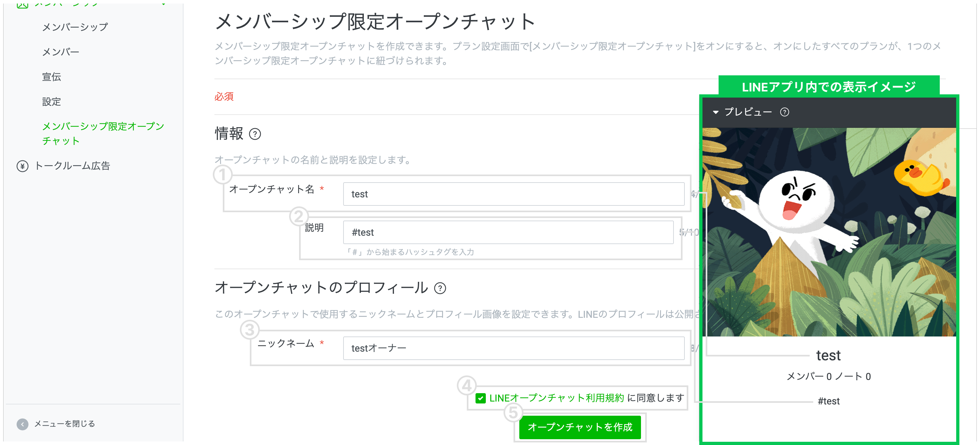Screen dimensions: 980x445
Task: Click help icon beside オープンチャットのプロフィール heading
Action: coord(440,288)
